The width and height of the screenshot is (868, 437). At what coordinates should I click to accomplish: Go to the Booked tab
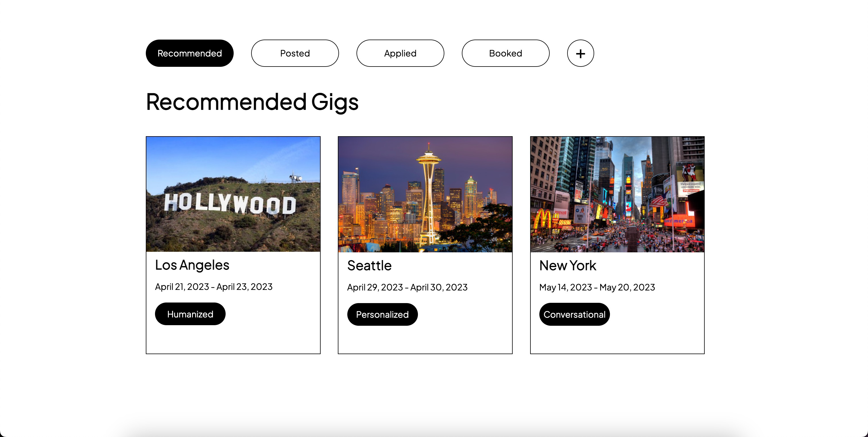click(505, 53)
